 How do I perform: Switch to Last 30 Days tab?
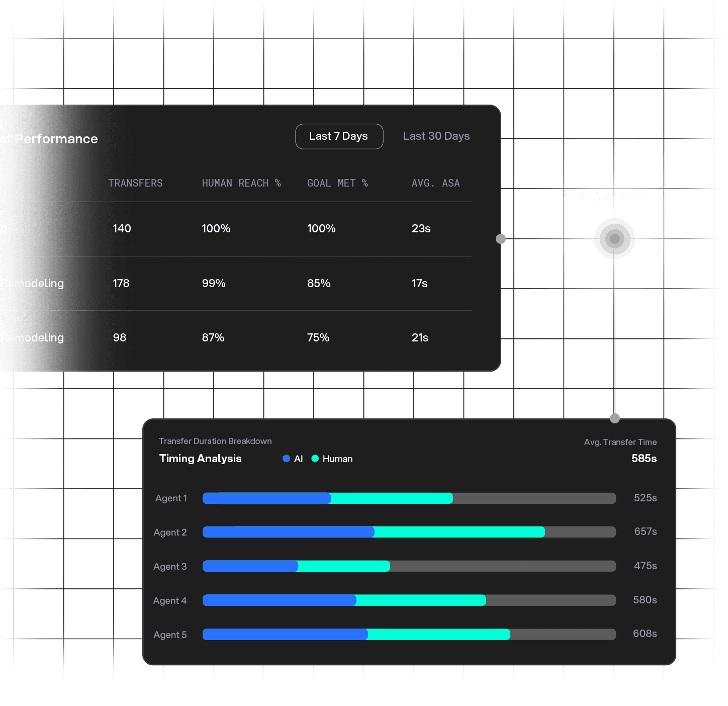point(436,136)
